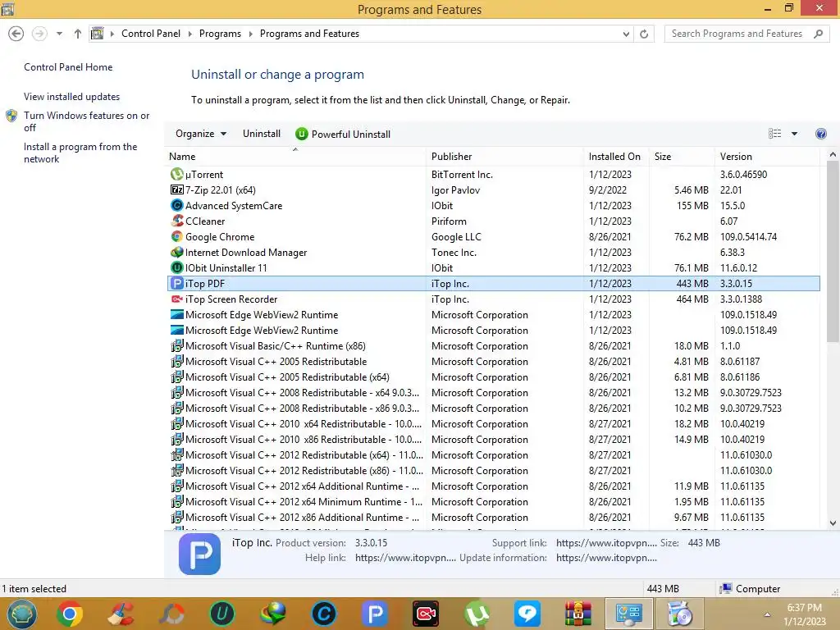Open recent locations dropdown arrow
Viewport: 840px width, 630px height.
[59, 33]
